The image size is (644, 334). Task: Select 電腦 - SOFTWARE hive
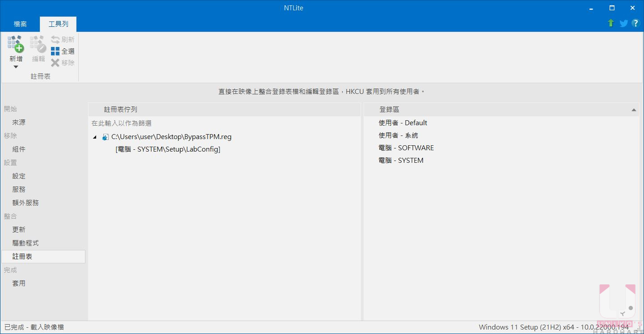[x=406, y=148]
